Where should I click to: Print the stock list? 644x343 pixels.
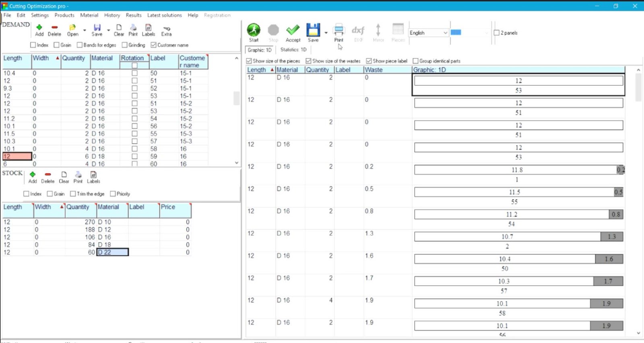pos(78,177)
